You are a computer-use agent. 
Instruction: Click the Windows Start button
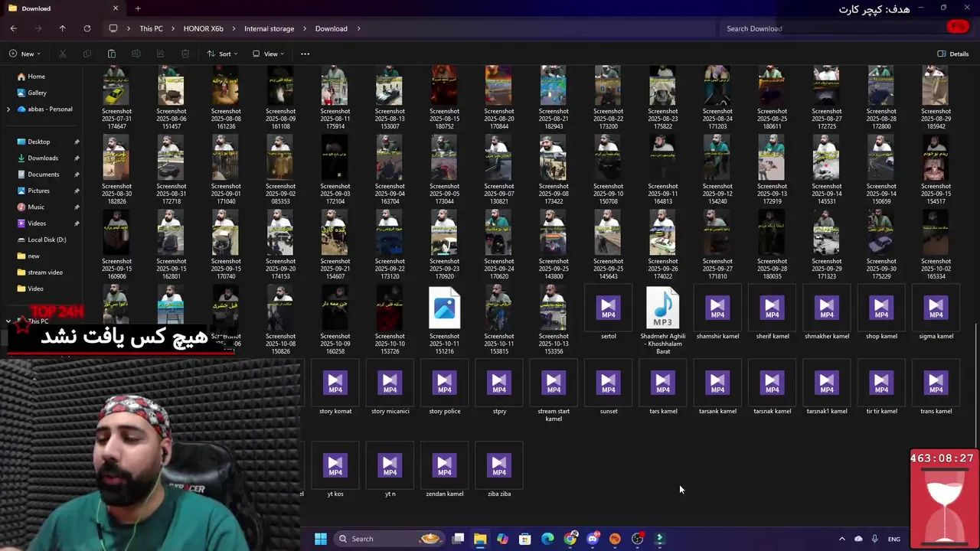tap(321, 539)
